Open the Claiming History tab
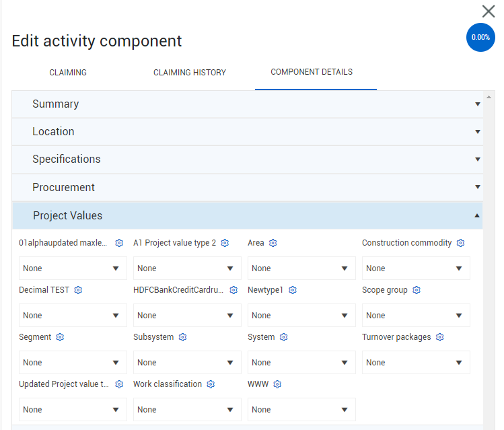 click(x=190, y=73)
